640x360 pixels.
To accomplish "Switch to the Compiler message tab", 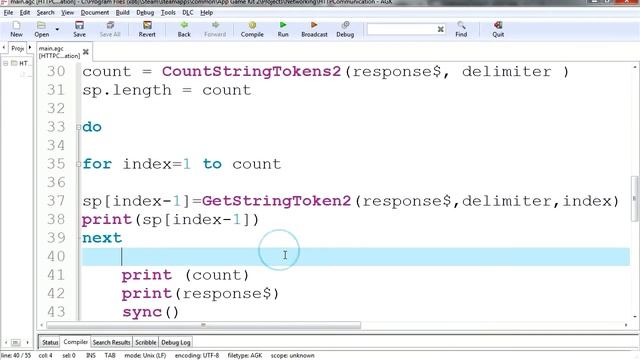I will pyautogui.click(x=76, y=342).
